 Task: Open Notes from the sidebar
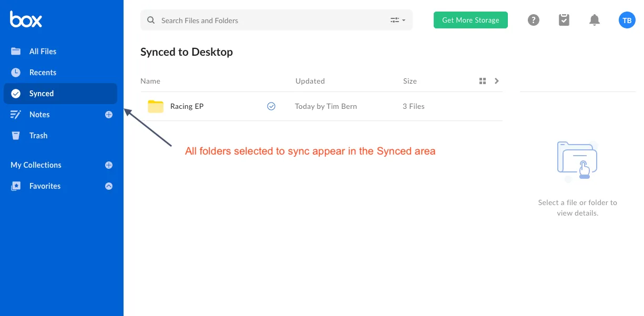coord(40,114)
